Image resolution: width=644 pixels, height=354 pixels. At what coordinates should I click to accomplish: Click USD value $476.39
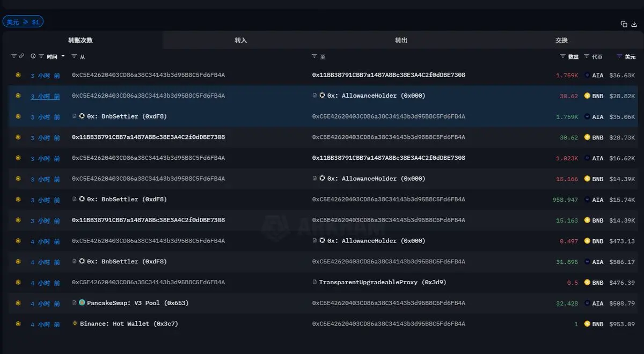pyautogui.click(x=623, y=282)
